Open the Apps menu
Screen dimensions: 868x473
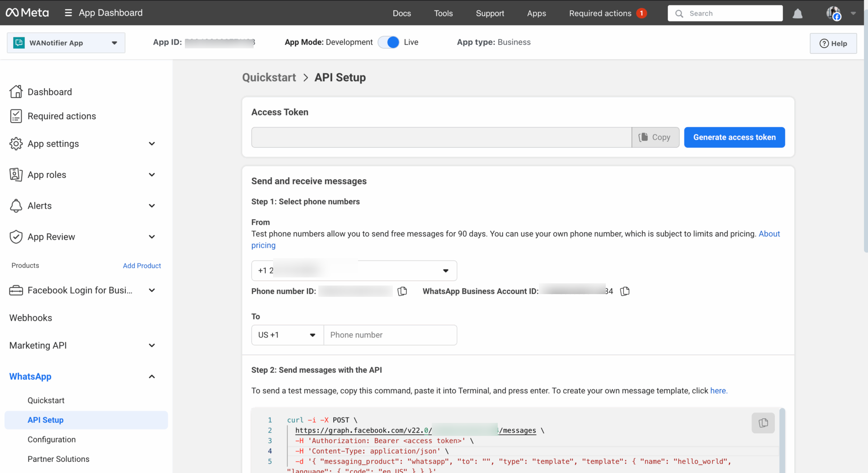point(537,13)
